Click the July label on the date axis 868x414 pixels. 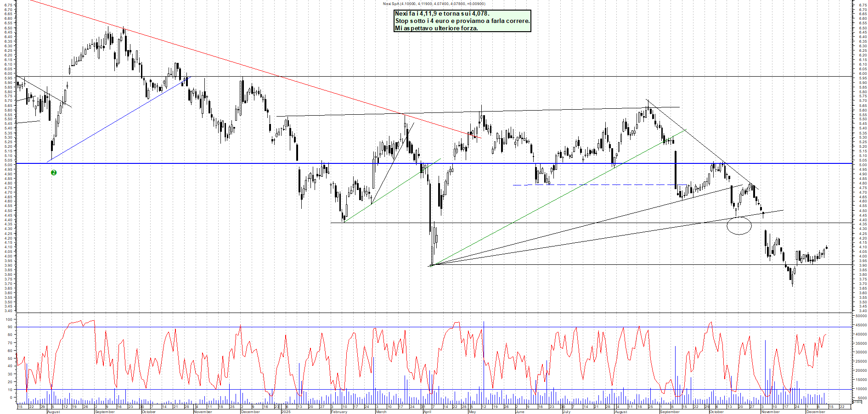coord(566,412)
